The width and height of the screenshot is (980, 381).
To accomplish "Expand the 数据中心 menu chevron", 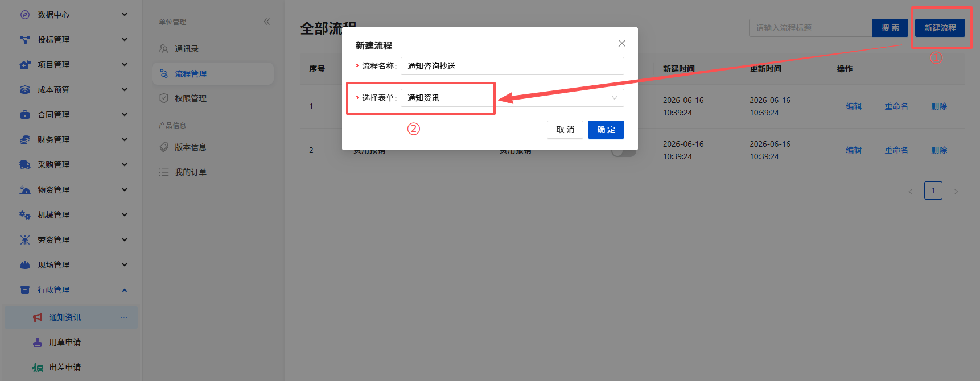I will [x=125, y=15].
